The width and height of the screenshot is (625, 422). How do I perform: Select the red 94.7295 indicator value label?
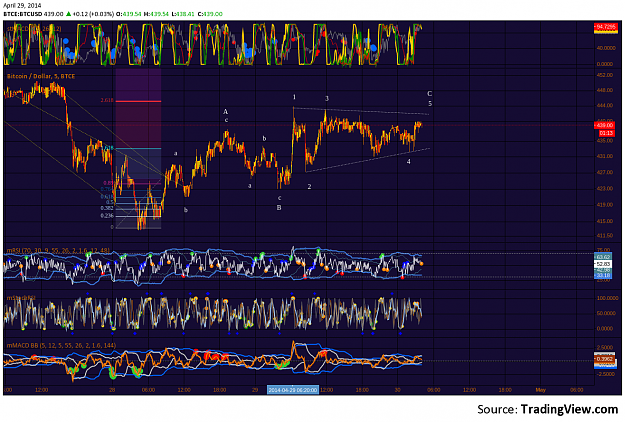pos(605,27)
